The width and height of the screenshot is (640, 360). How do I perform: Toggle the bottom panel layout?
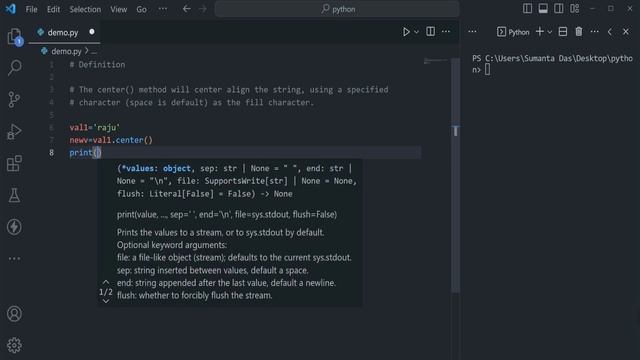pos(543,9)
